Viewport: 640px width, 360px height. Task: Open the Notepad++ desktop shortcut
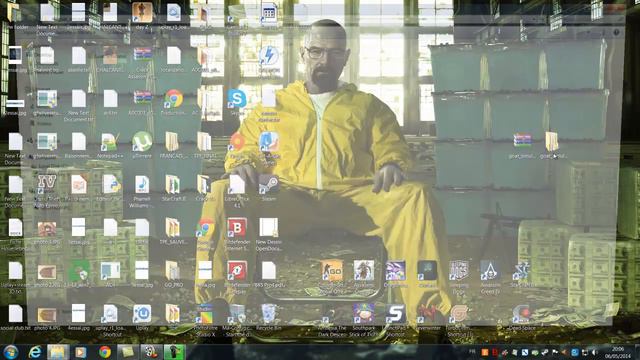click(x=110, y=142)
